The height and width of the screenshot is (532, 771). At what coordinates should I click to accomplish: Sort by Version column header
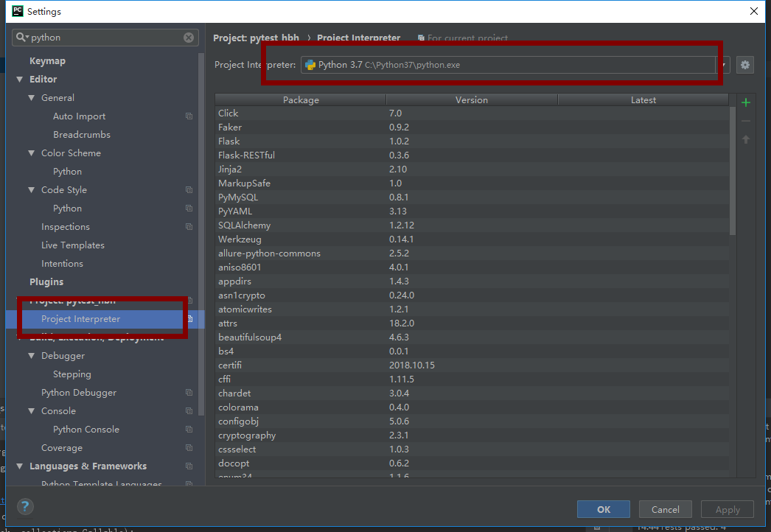[x=472, y=99]
